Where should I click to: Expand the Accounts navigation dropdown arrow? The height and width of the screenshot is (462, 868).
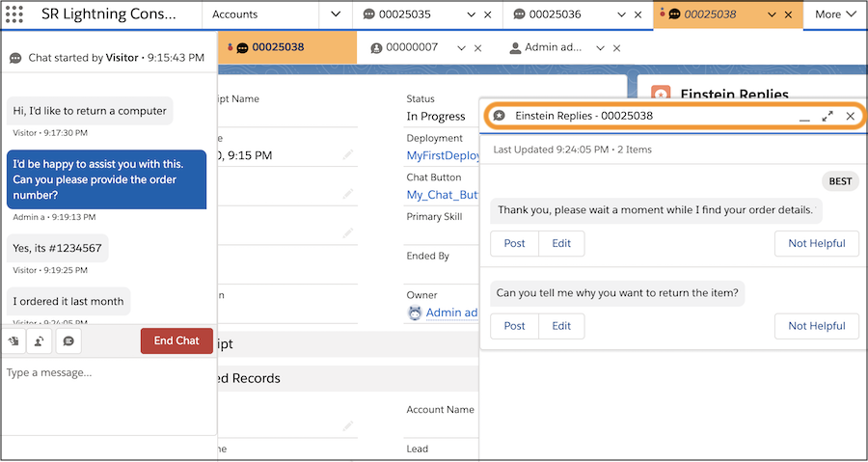pos(336,14)
